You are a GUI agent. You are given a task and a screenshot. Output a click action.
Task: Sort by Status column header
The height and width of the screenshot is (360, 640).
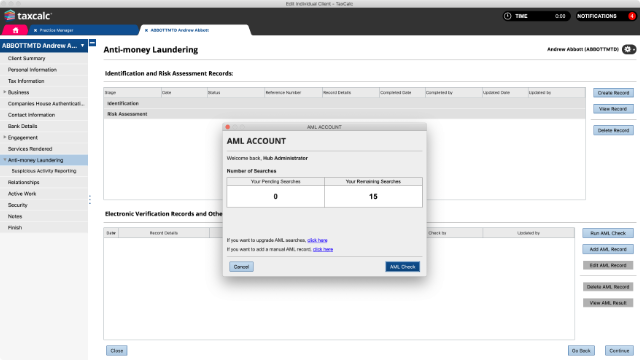coord(236,93)
